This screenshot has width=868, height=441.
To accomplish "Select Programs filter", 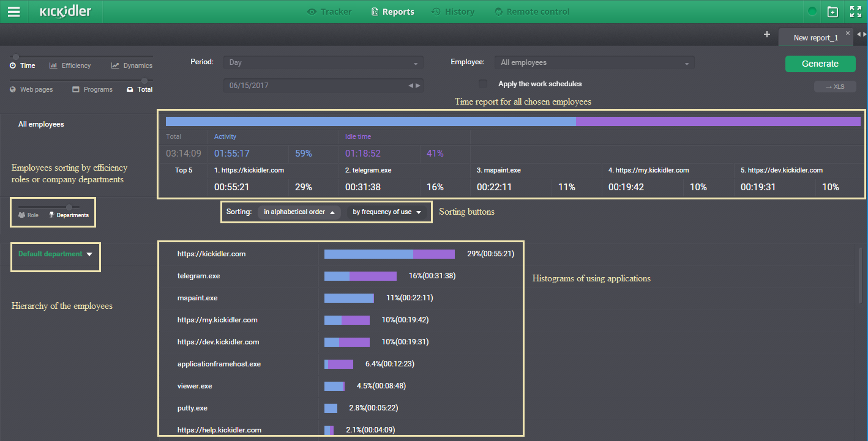I will [x=92, y=89].
